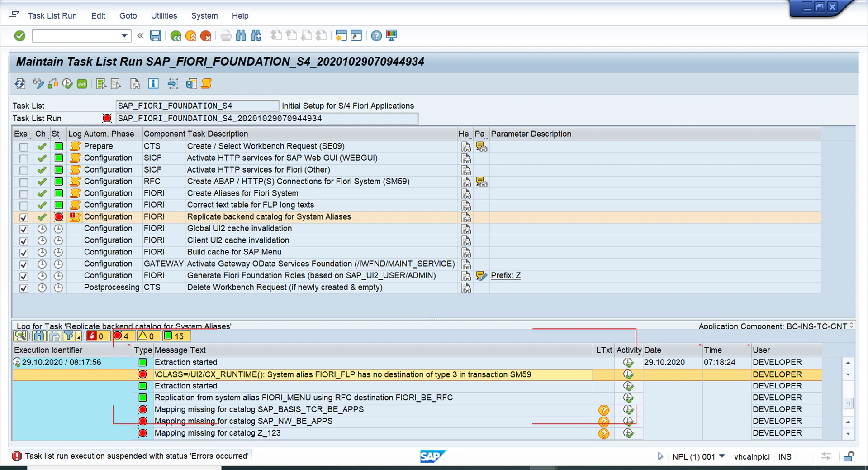The image size is (868, 470).
Task: Uncheck Execute box for Replicate backend catalog task
Action: (x=24, y=217)
